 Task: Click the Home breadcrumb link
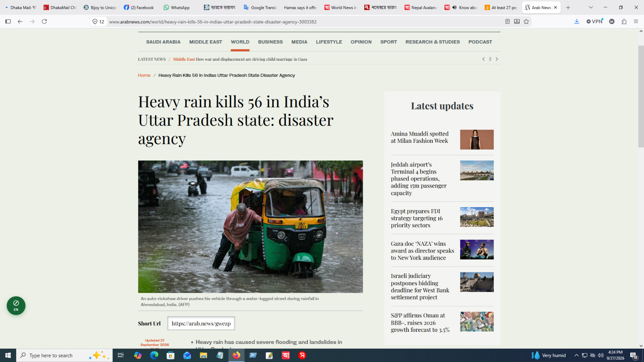[x=144, y=75]
